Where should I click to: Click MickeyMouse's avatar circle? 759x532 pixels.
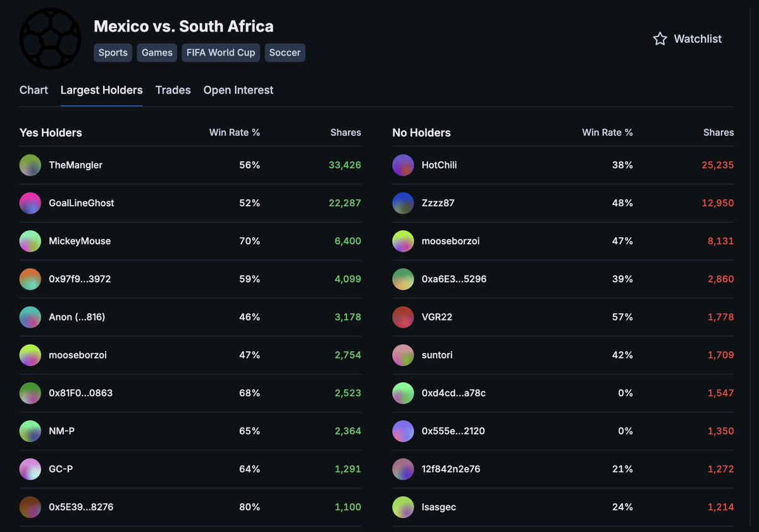[30, 241]
